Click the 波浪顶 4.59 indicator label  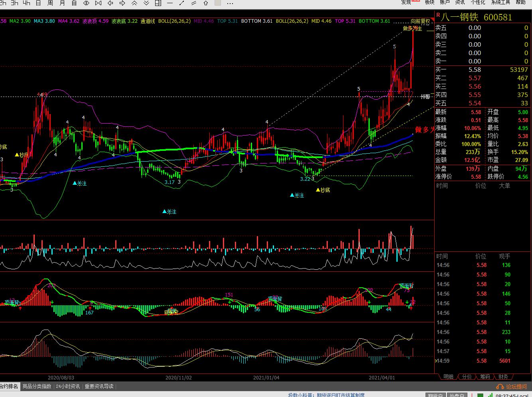click(x=95, y=21)
